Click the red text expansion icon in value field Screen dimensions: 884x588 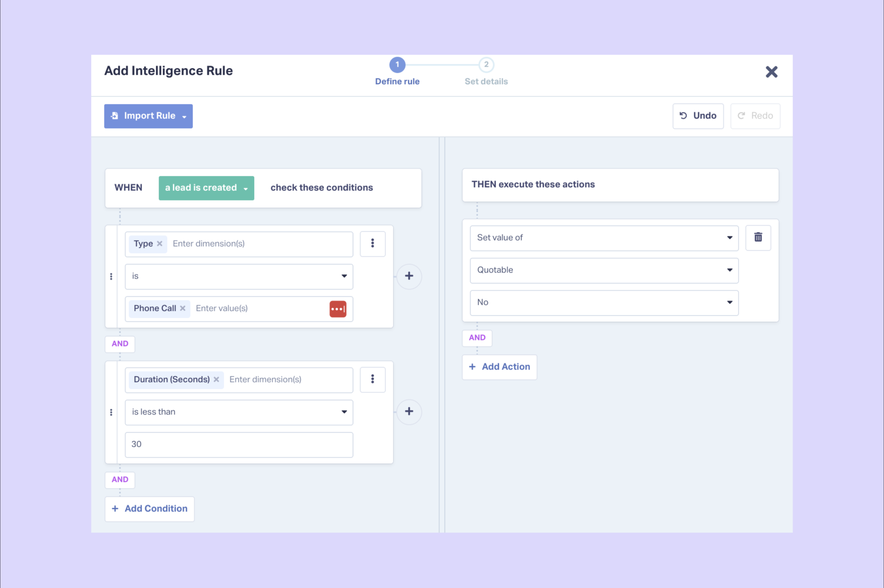[338, 309]
